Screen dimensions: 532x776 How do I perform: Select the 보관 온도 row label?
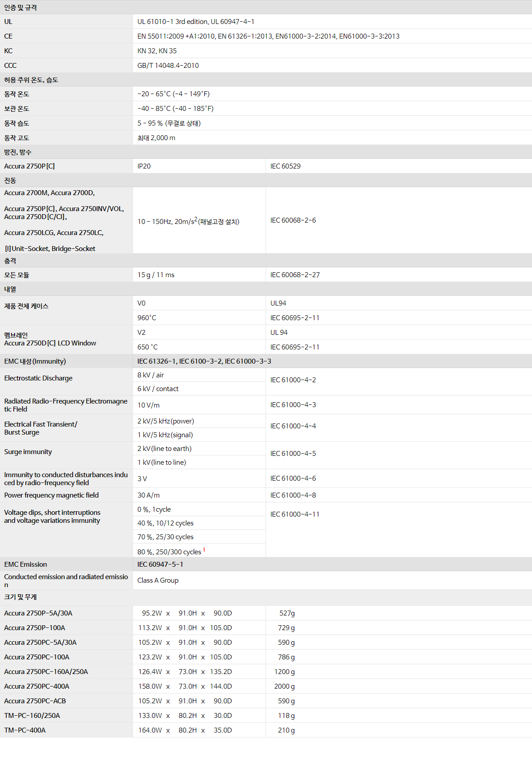coord(17,109)
